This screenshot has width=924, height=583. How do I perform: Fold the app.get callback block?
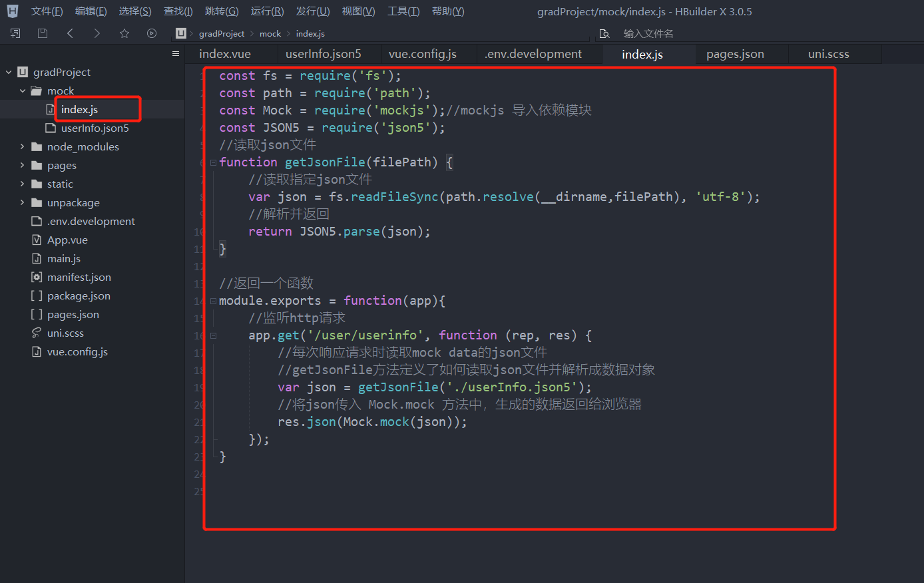point(213,335)
